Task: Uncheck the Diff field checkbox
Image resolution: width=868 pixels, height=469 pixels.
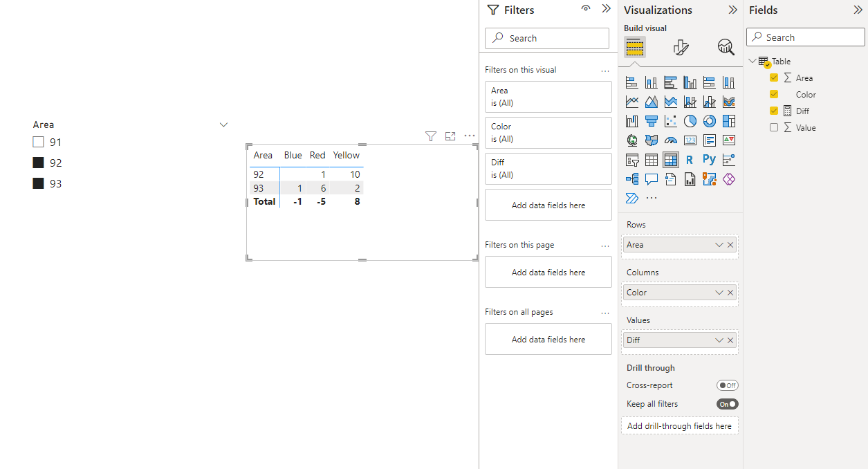Action: (x=774, y=111)
